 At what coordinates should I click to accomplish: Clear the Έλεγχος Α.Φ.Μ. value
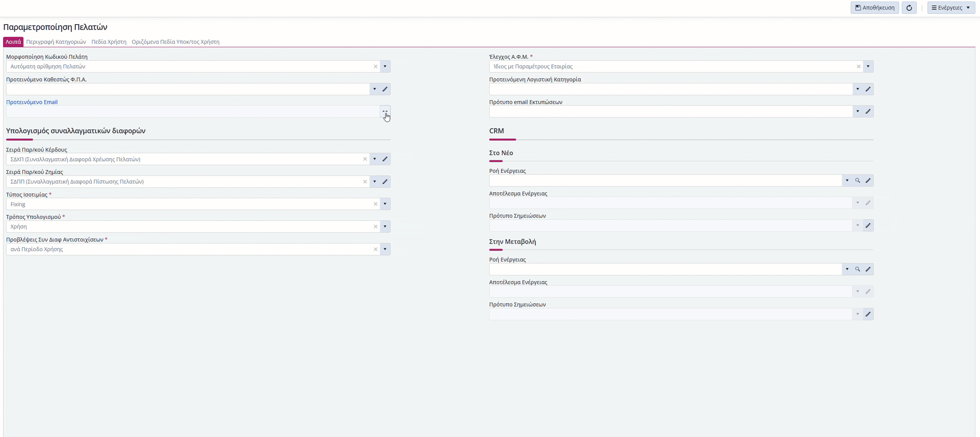click(859, 66)
